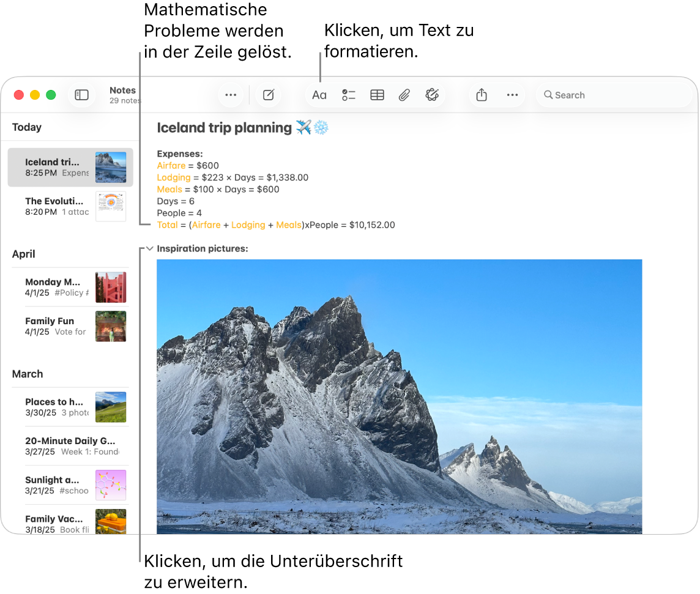Select the Places to h... note thumbnail
This screenshot has width=700, height=594.
111,407
